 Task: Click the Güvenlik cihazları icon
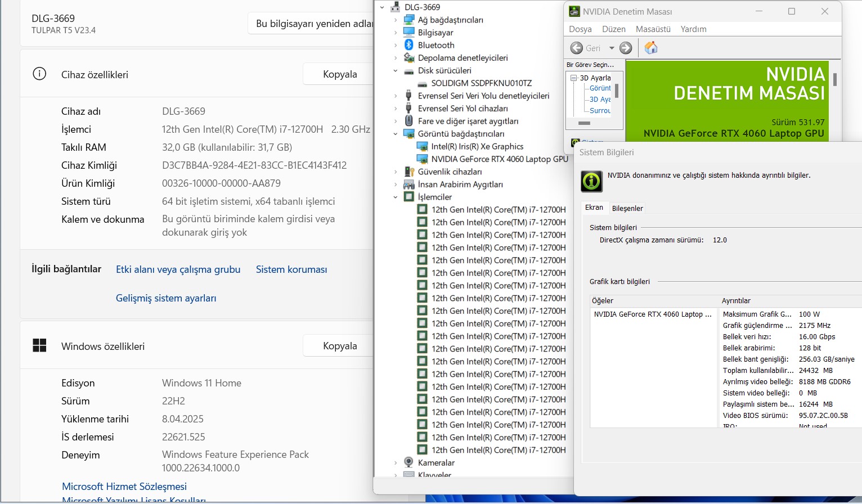pos(409,172)
